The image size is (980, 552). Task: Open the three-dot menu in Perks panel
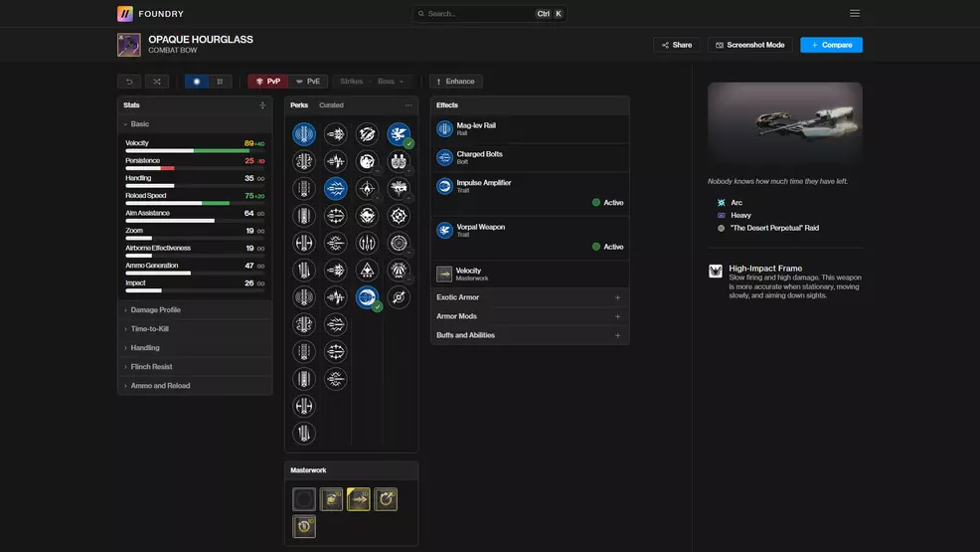[x=408, y=105]
